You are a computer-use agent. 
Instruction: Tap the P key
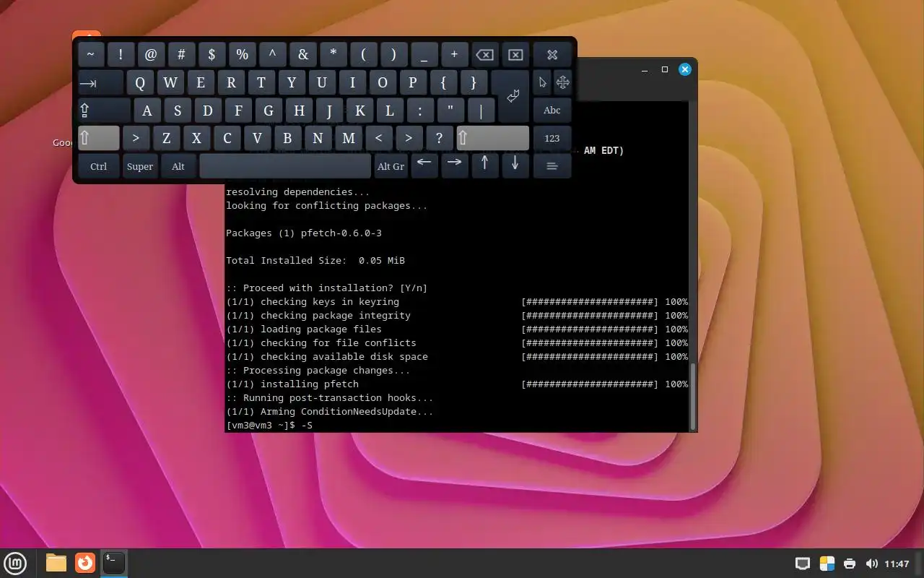click(x=413, y=82)
